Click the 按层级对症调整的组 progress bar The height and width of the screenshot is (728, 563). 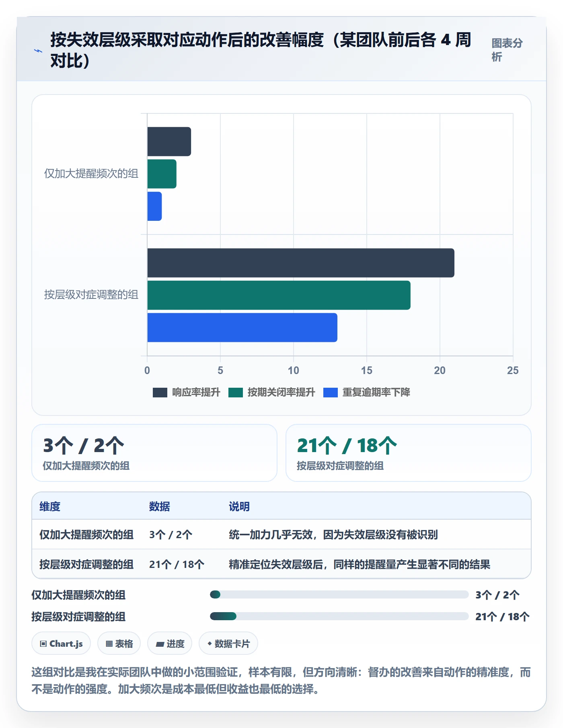click(339, 617)
